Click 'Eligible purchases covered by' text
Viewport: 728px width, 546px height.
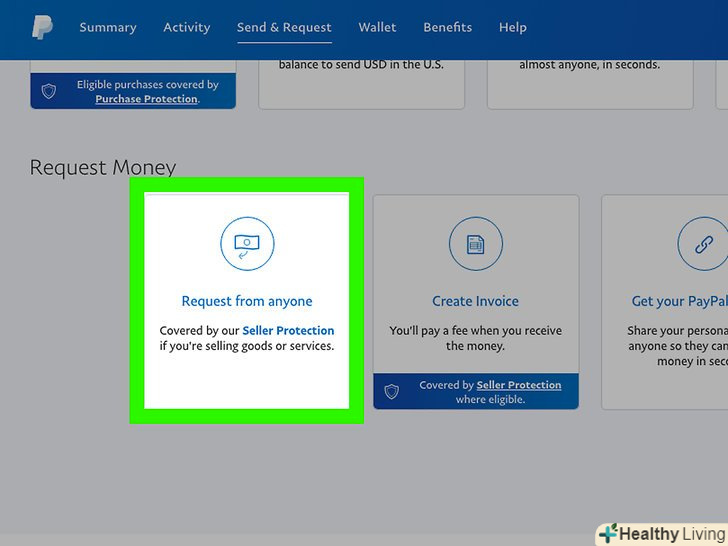point(148,84)
